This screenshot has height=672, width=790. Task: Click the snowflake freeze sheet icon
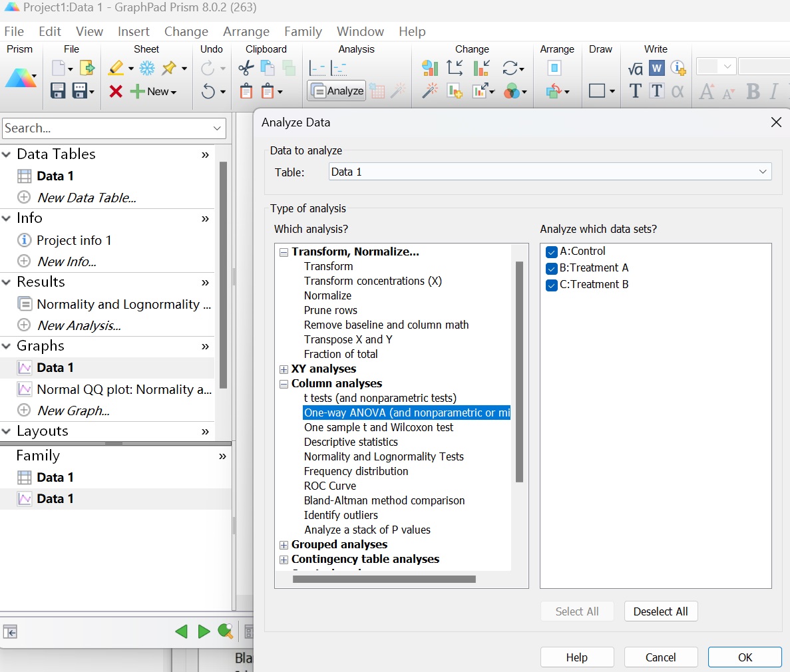point(147,68)
